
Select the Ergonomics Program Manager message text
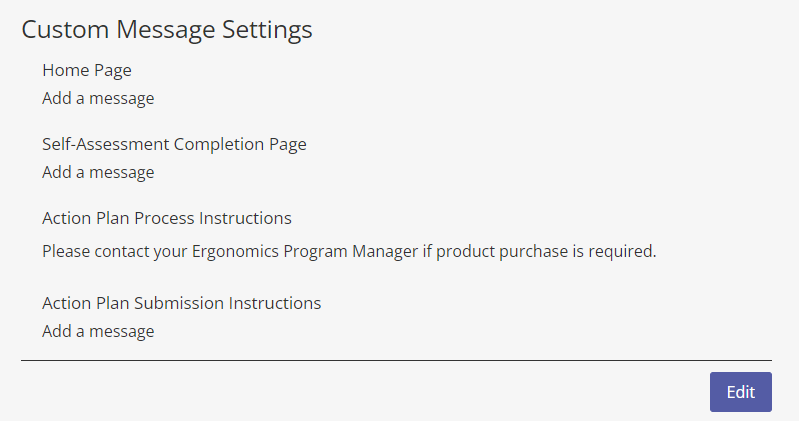[349, 251]
